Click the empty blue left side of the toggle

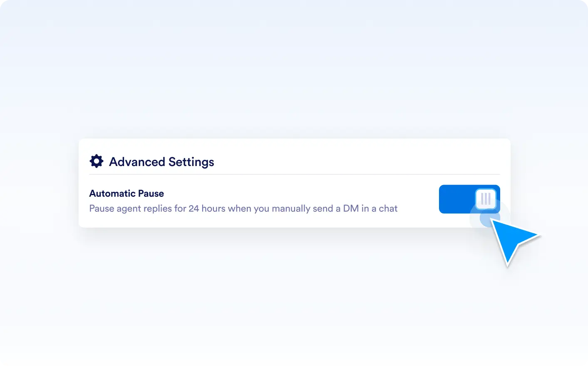pos(457,199)
